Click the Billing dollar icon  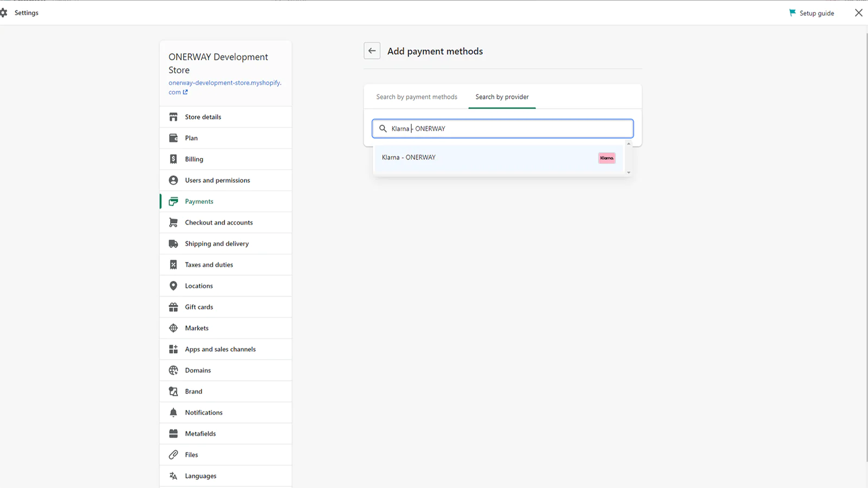[x=174, y=159]
